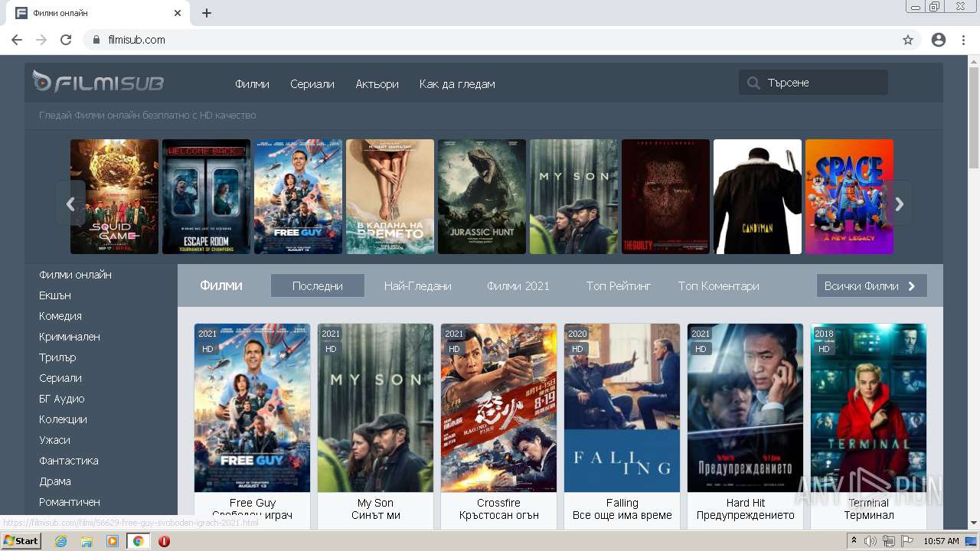Open Как да гледам page
Screen dimensions: 980x551
click(x=457, y=84)
